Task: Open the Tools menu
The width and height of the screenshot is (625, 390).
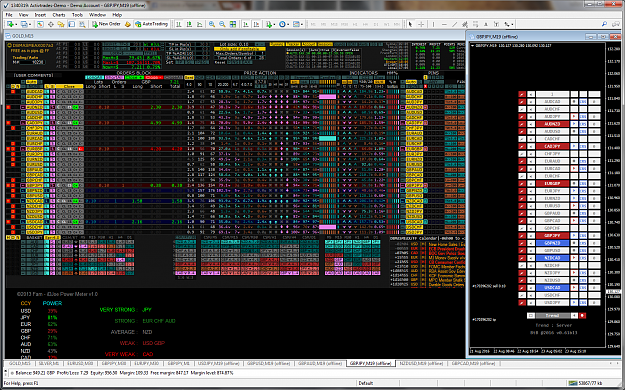Action: (x=77, y=15)
